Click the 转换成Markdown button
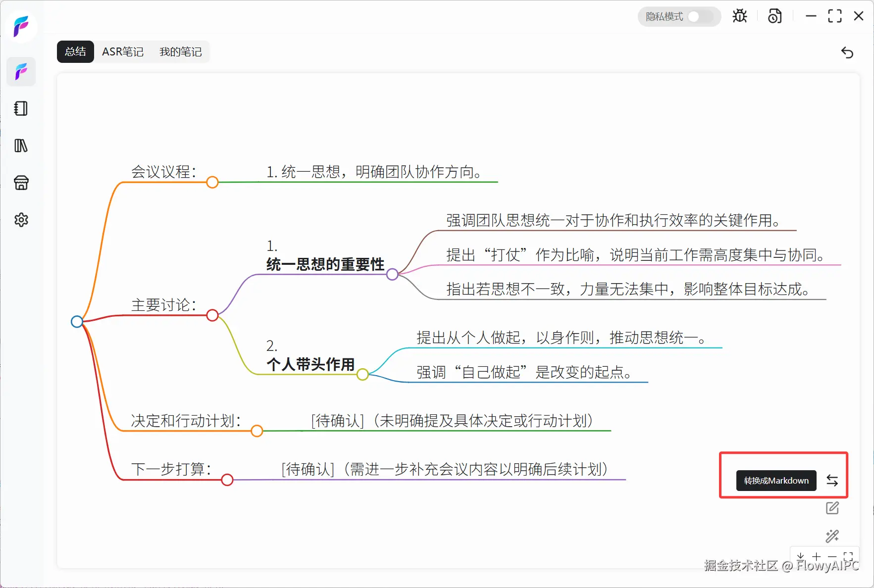 (776, 480)
